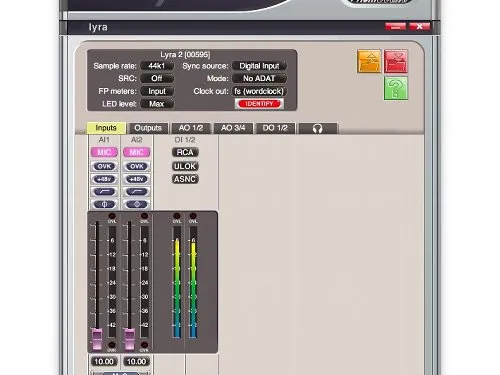This screenshot has height=375, width=500.
Task: Open the Mode No ADAT dropdown
Action: (259, 78)
